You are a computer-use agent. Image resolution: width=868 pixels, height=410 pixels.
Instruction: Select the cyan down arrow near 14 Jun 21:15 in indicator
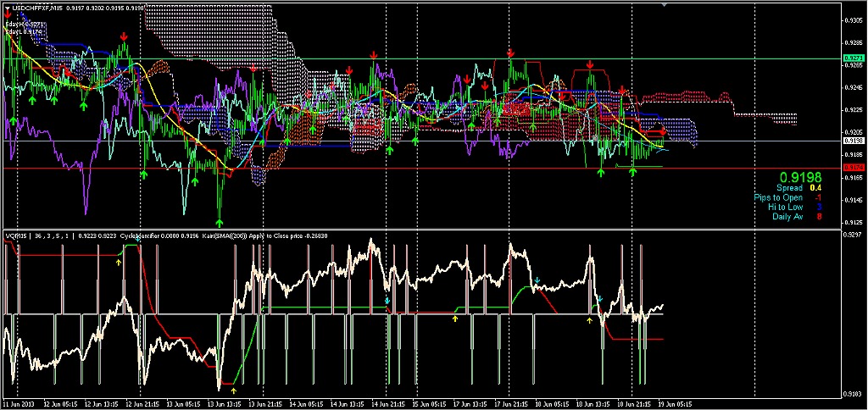(387, 300)
